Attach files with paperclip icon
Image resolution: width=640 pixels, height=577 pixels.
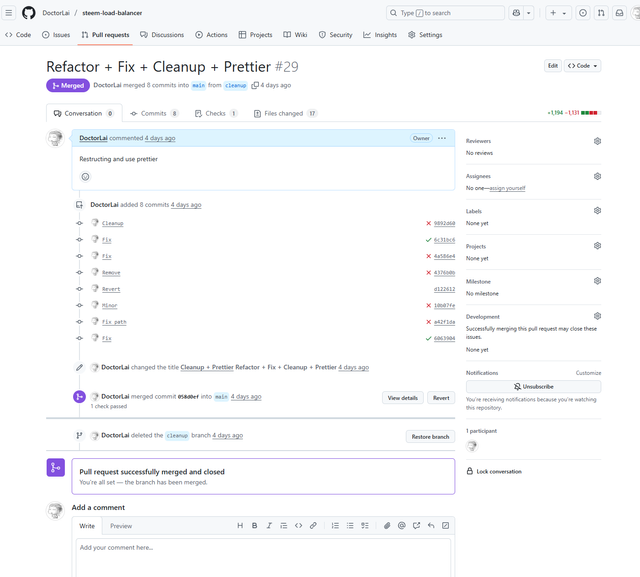(x=387, y=526)
